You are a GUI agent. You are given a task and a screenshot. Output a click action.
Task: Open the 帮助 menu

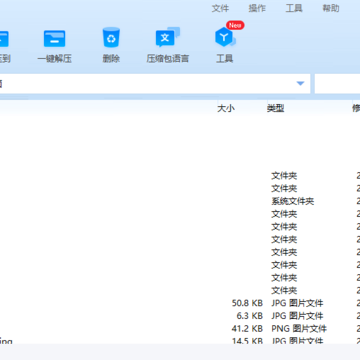point(331,8)
